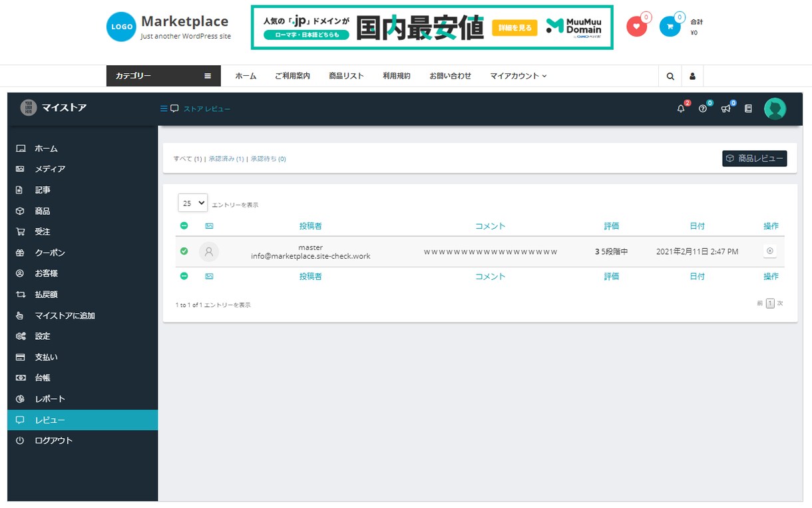
Task: Click the Marketplace LOGO circle
Action: pyautogui.click(x=121, y=27)
